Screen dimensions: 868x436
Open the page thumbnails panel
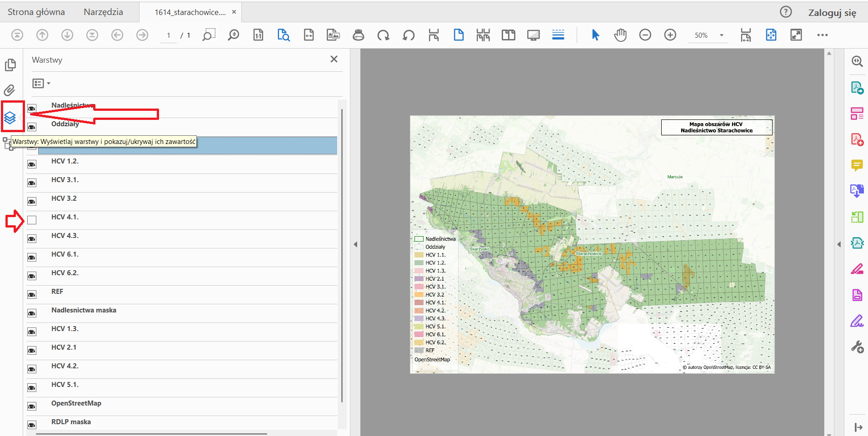[10, 65]
